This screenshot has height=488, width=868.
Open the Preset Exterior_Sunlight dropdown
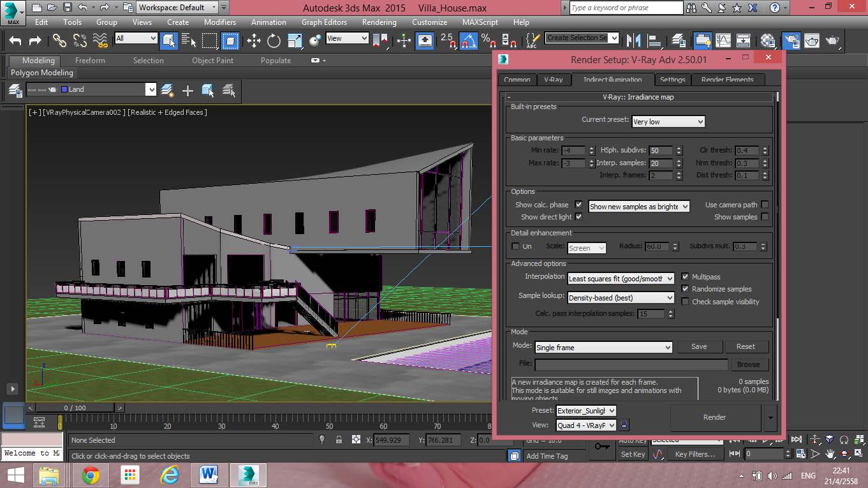coord(586,411)
